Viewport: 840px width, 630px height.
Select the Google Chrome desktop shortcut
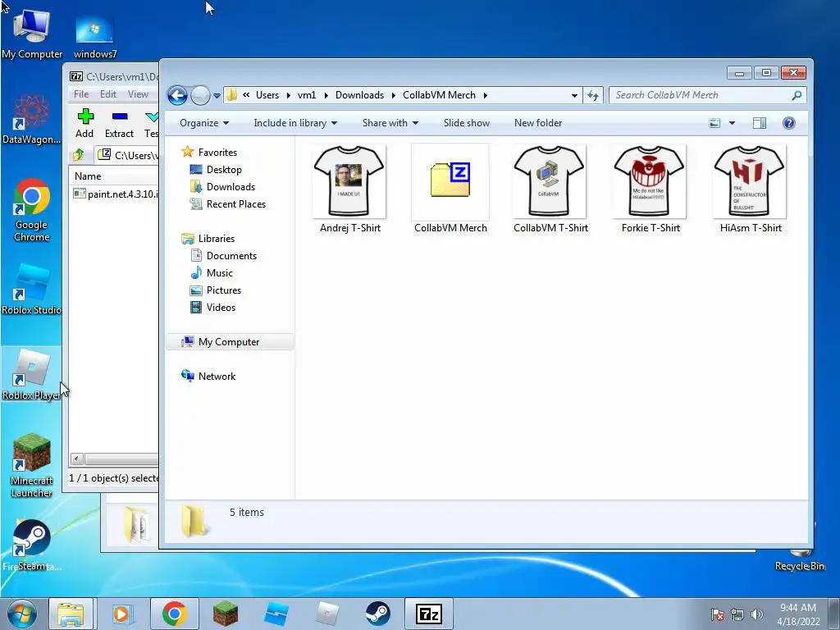(32, 210)
